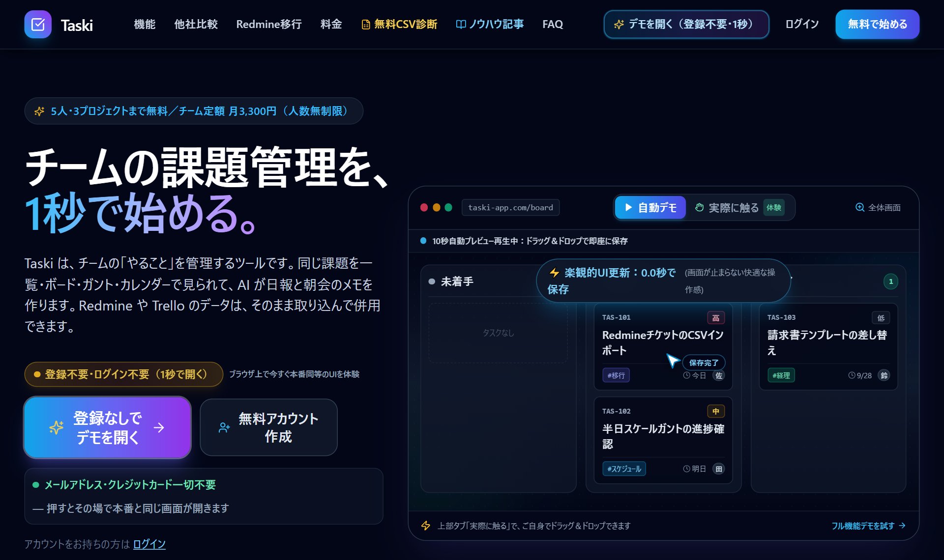
Task: Click the #経理 tag on TAS-103
Action: pos(781,375)
